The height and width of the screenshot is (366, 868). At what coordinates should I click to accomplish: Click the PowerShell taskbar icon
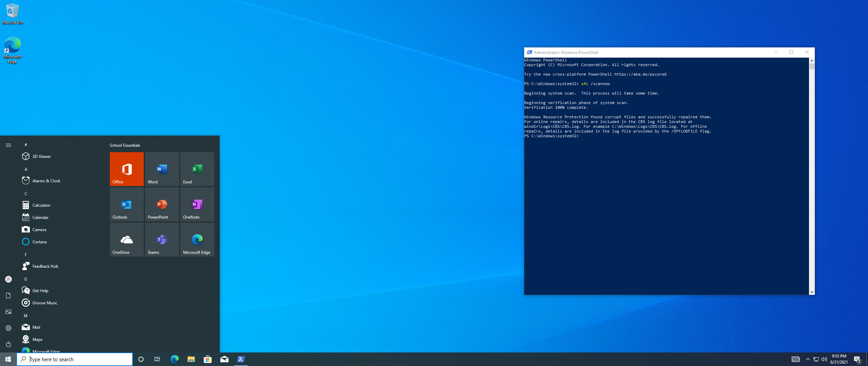pos(241,359)
